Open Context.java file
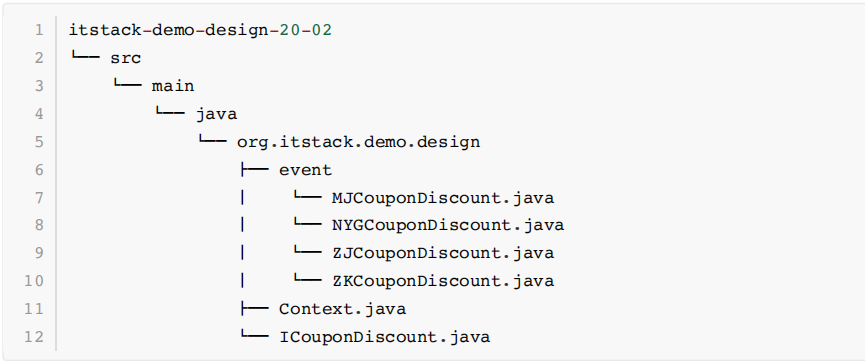 (x=343, y=309)
